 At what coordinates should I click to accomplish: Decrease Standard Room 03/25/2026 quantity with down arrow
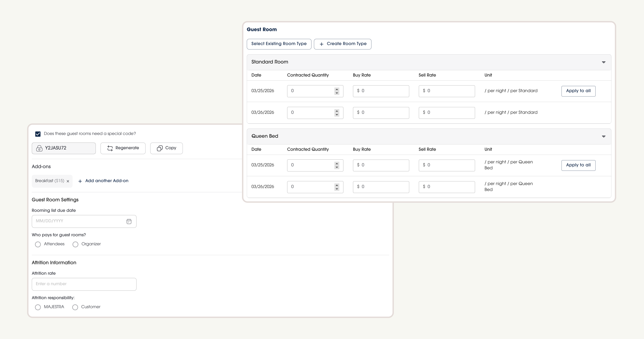[x=337, y=93]
